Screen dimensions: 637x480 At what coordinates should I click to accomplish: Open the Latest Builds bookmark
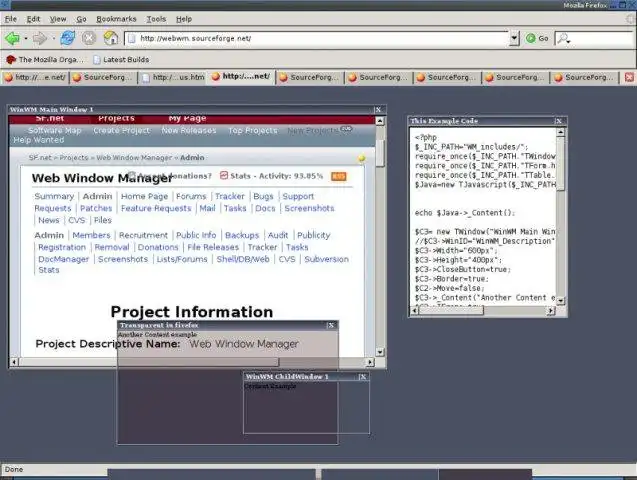coord(121,60)
